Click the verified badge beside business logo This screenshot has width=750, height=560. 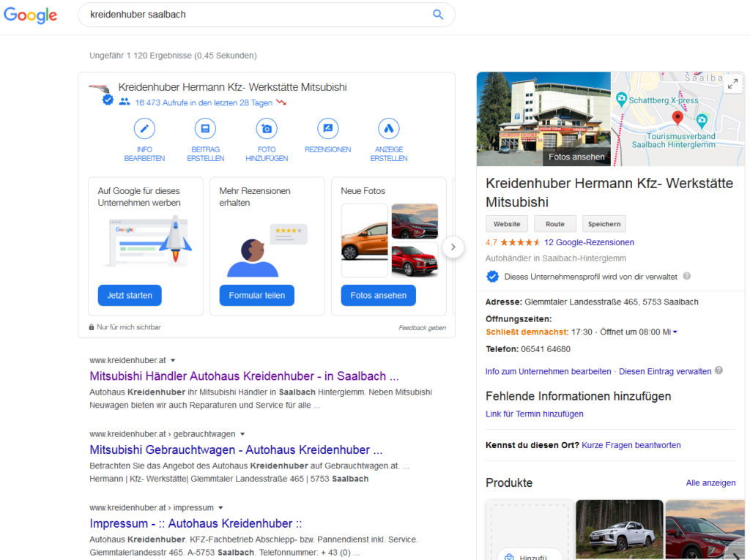pyautogui.click(x=108, y=100)
